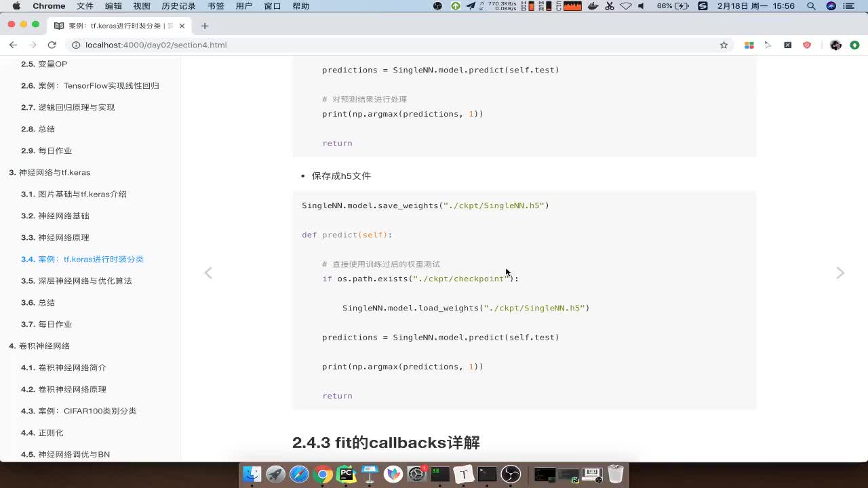Go back using the browser back arrow
The image size is (868, 488).
[13, 45]
